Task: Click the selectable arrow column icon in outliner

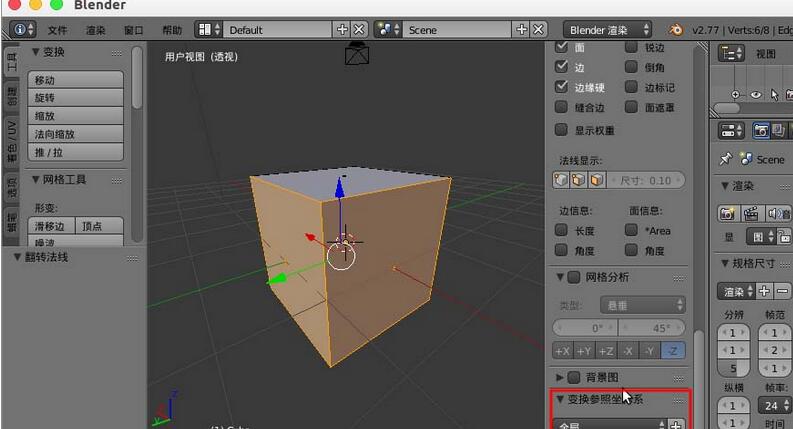Action: pos(774,95)
